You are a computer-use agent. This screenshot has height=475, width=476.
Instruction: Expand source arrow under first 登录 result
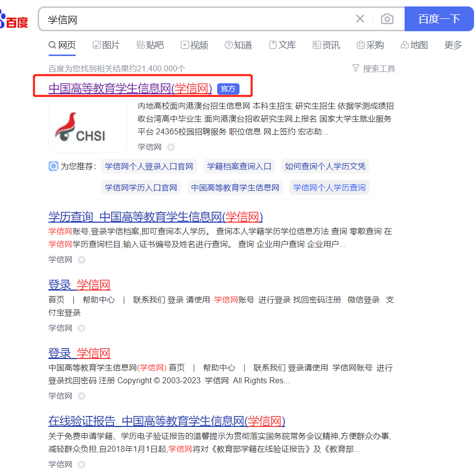(x=81, y=328)
